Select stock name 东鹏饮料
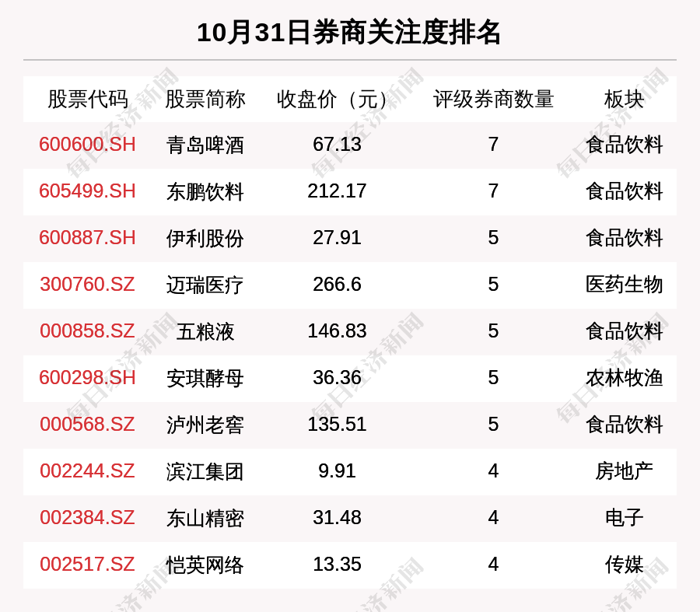This screenshot has width=700, height=612. coord(205,191)
